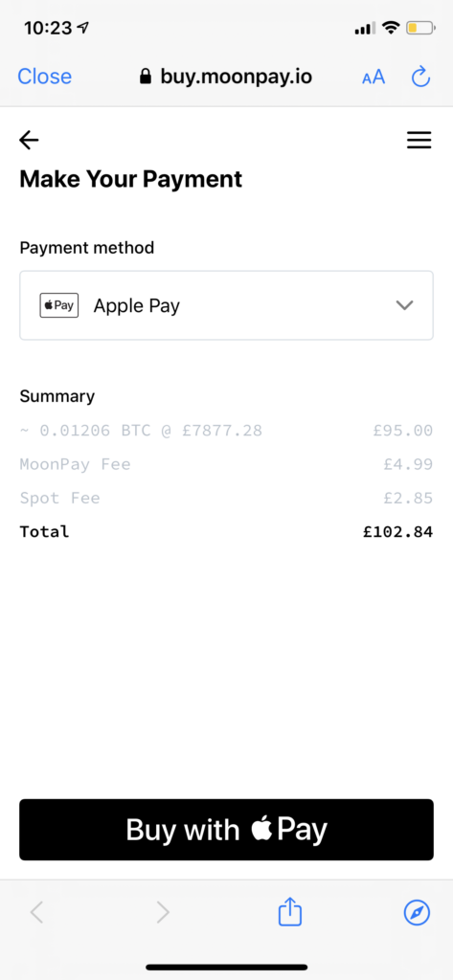Reload the page with the refresh icon
Image resolution: width=453 pixels, height=980 pixels.
point(420,77)
